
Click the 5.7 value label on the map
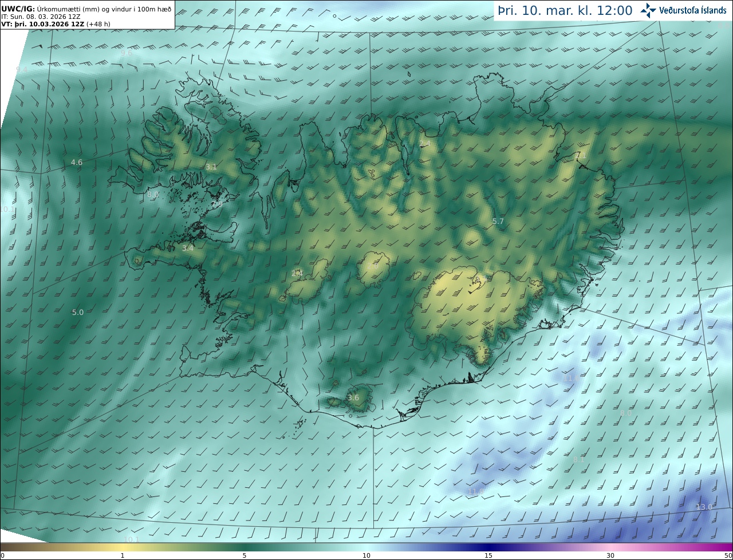(x=498, y=221)
